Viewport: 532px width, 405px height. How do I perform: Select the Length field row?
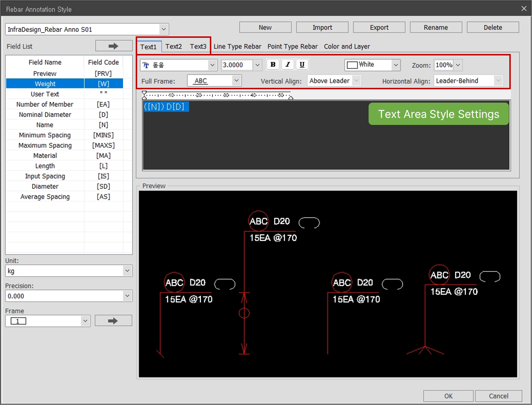[x=64, y=166]
